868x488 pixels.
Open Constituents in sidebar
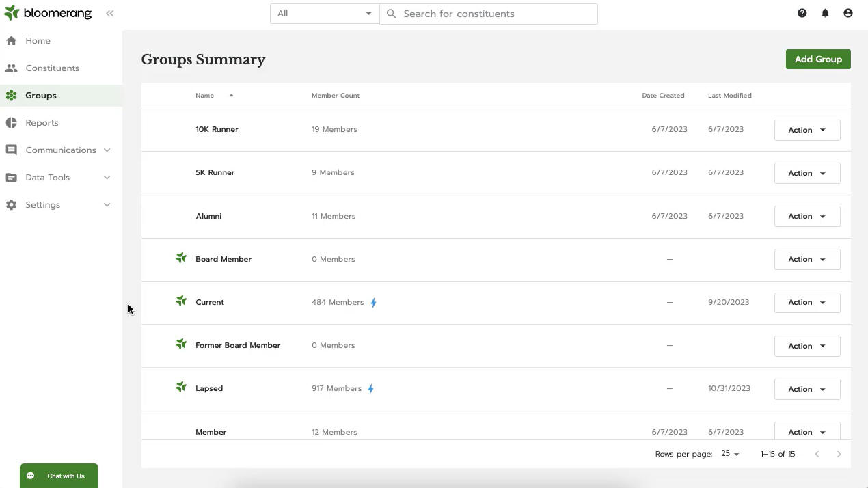click(61, 68)
